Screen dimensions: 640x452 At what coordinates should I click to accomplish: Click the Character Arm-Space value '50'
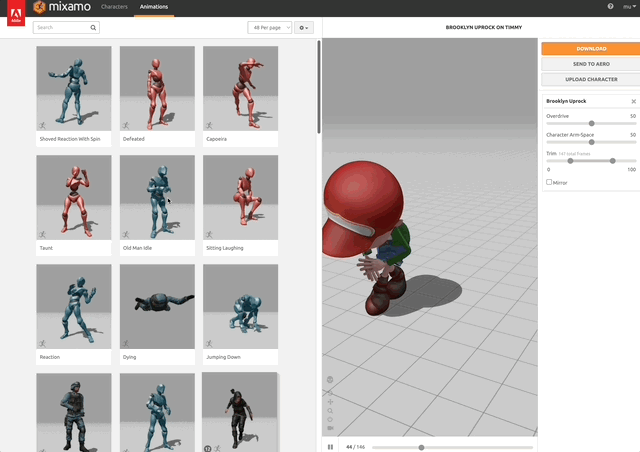pos(633,135)
